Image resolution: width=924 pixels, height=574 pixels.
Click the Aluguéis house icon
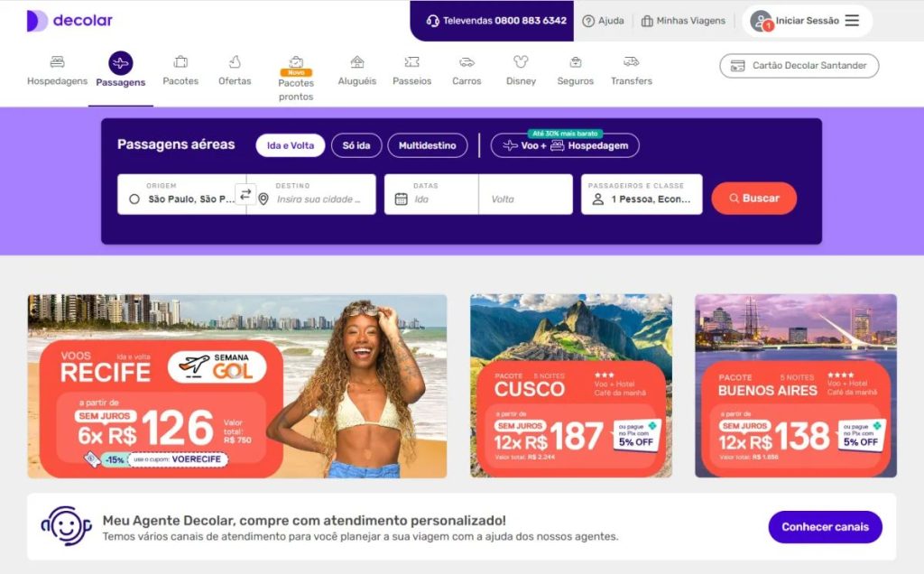pos(357,61)
